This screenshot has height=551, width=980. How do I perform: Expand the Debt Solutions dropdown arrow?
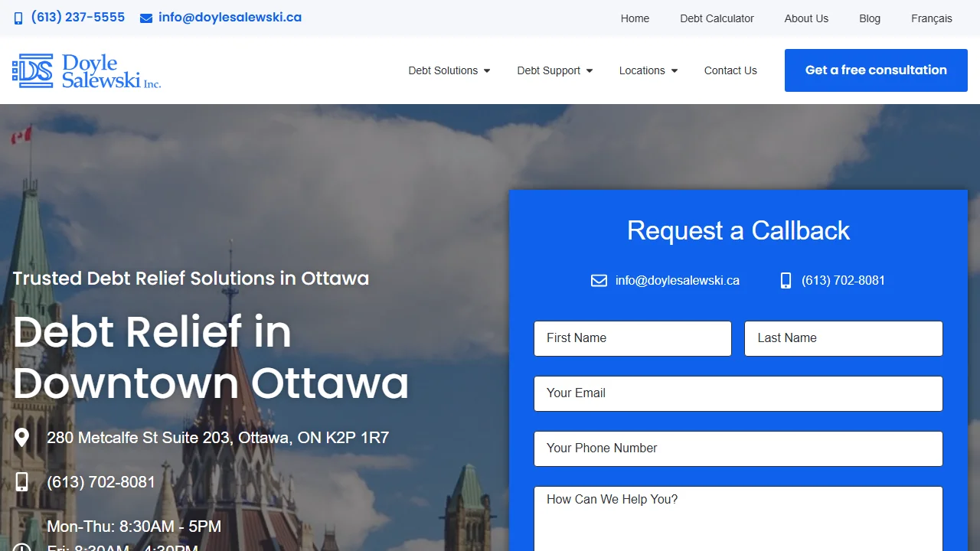point(487,71)
